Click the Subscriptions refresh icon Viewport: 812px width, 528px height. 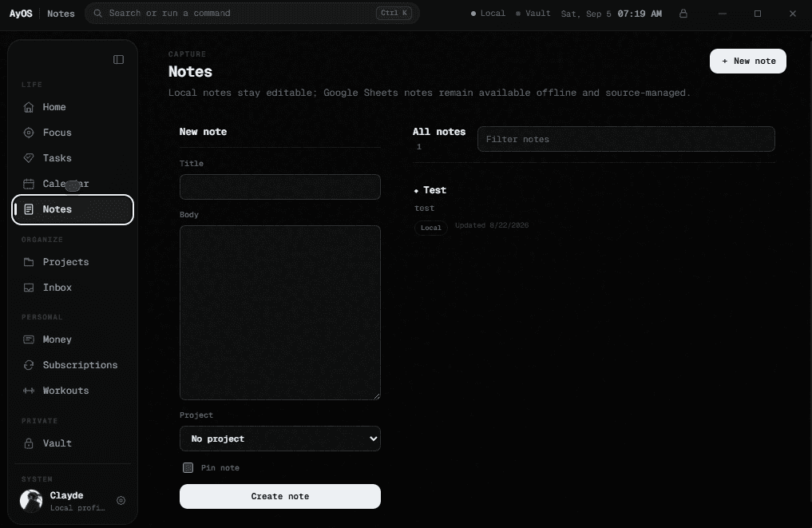(x=29, y=365)
